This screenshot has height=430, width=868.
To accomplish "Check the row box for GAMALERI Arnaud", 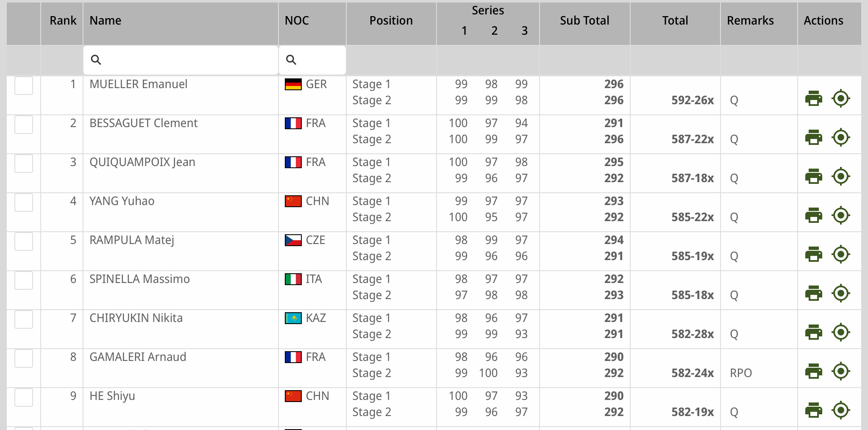I will pos(24,358).
